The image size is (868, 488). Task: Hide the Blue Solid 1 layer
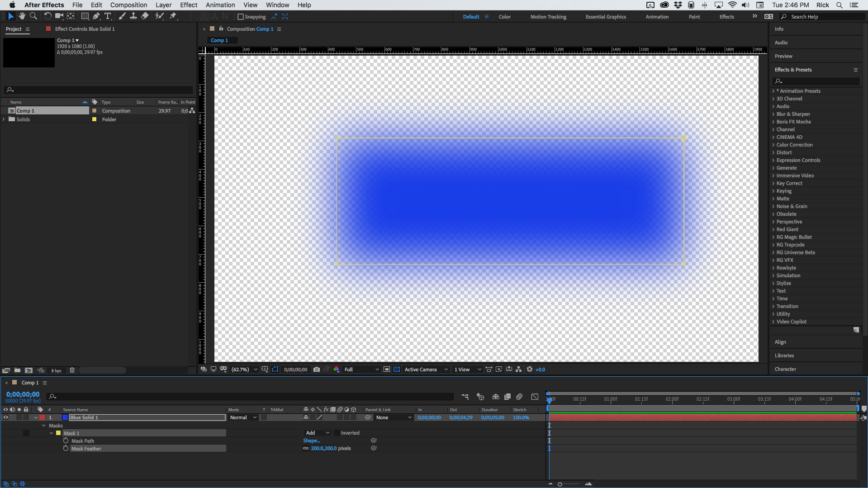click(6, 417)
